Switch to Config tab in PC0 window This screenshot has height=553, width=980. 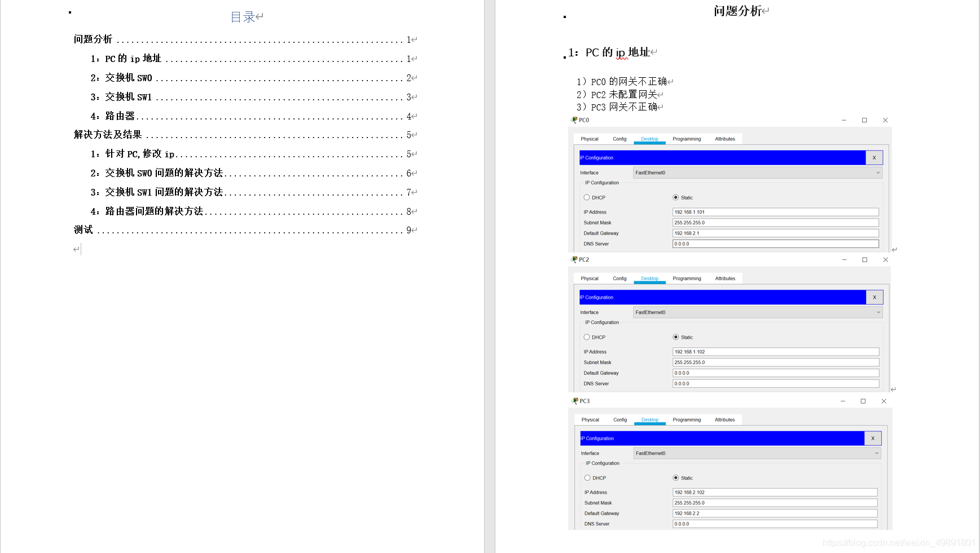[x=619, y=139]
